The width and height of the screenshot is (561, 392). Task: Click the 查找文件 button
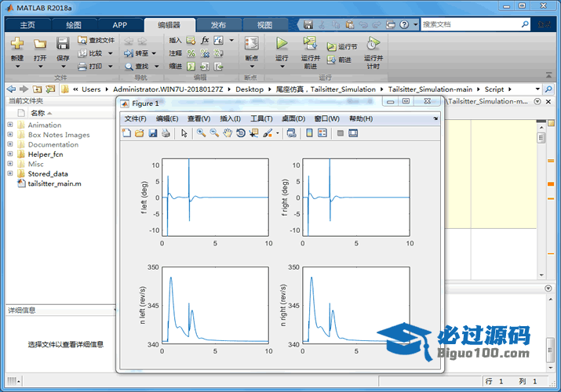click(x=97, y=40)
